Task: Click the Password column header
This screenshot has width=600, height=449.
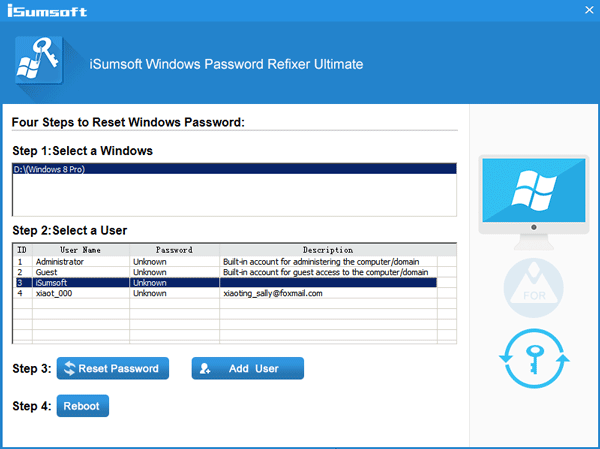Action: coord(174,250)
